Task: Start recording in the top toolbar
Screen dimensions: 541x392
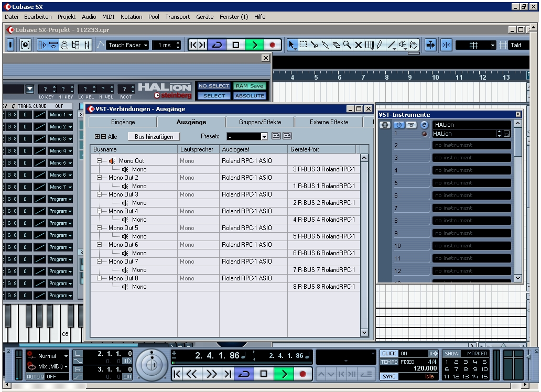Action: tap(273, 45)
